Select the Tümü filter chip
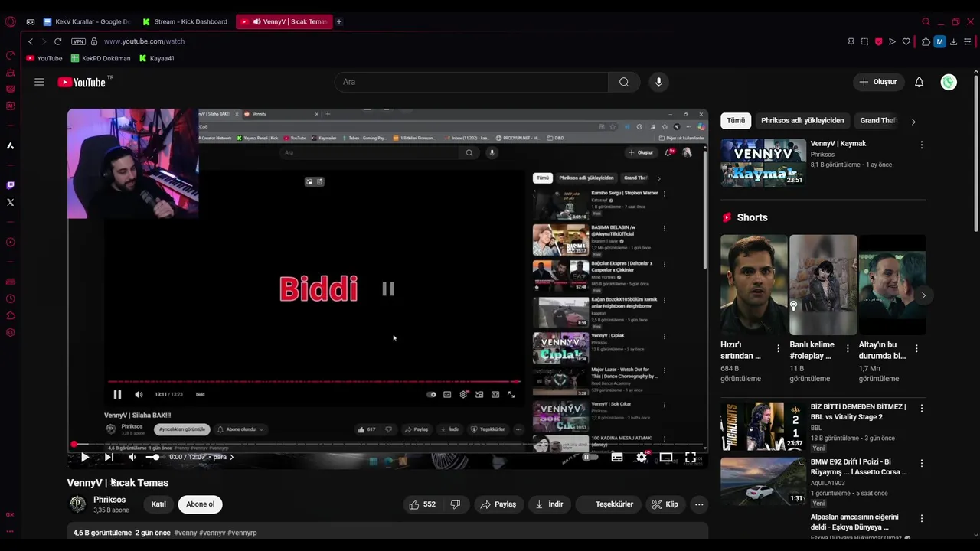 tap(736, 121)
